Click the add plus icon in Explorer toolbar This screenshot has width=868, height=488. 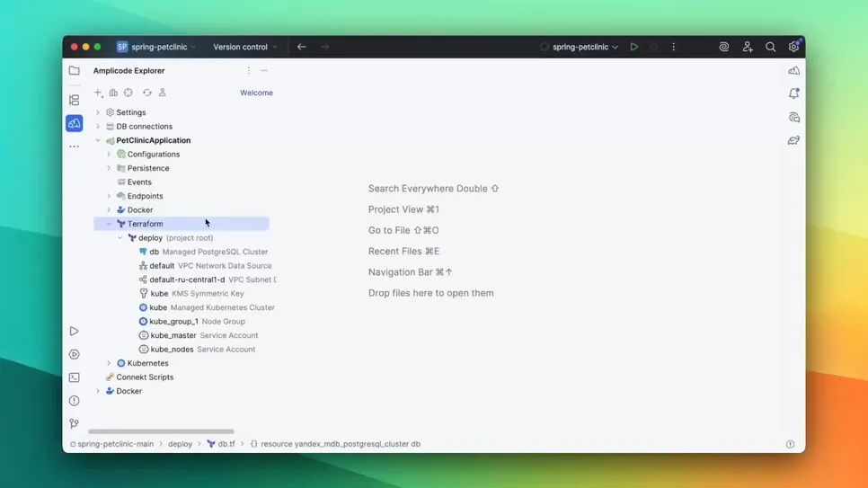[x=98, y=93]
